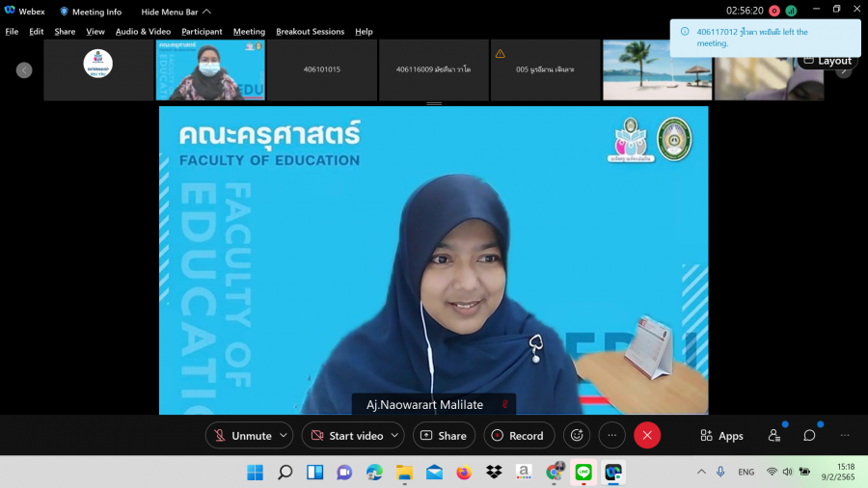
Task: Open the Dropbox icon in taskbar
Action: pos(494,473)
